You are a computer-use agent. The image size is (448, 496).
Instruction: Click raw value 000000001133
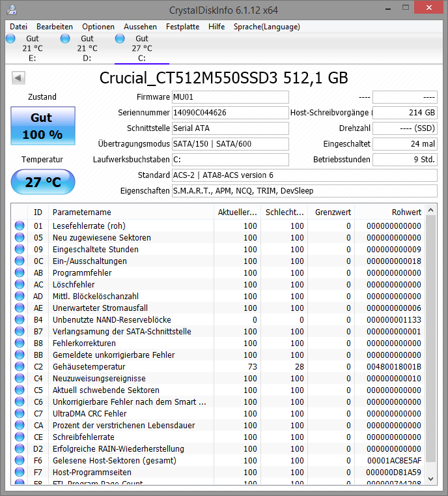[x=394, y=319]
